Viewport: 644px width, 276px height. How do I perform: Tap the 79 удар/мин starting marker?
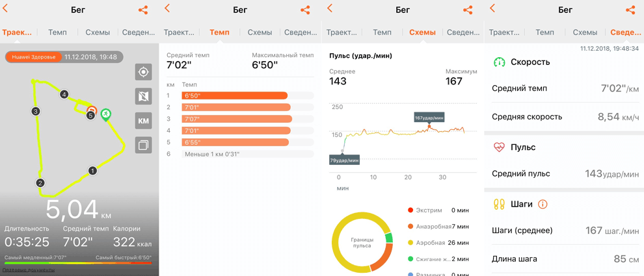[x=344, y=160]
